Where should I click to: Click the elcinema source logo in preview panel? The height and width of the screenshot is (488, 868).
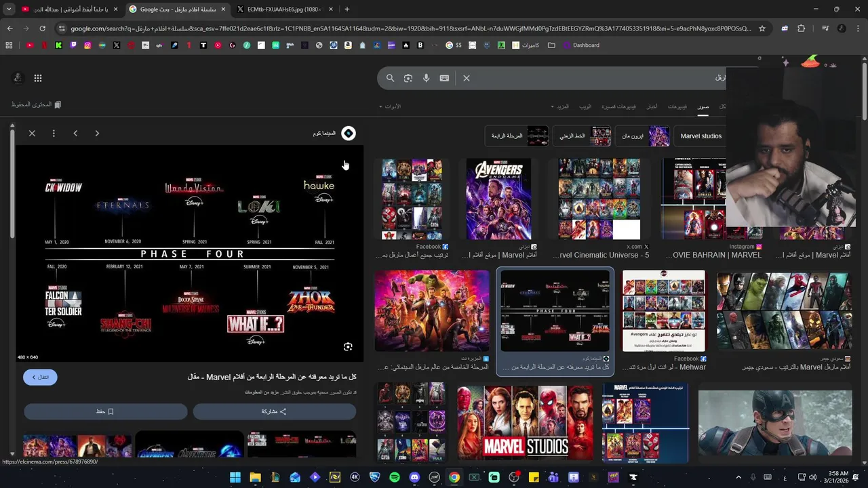point(349,134)
